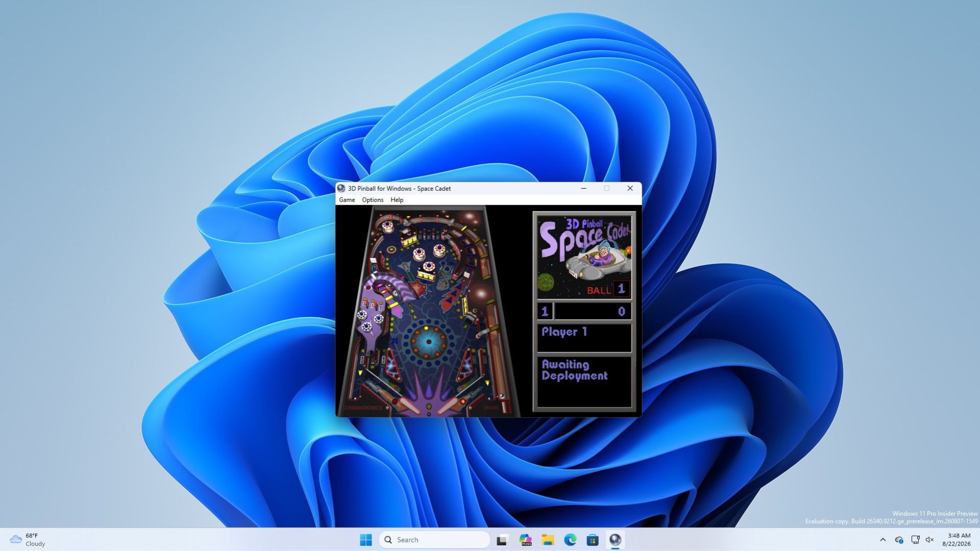This screenshot has height=551, width=980.
Task: Open the Game menu
Action: (x=347, y=200)
